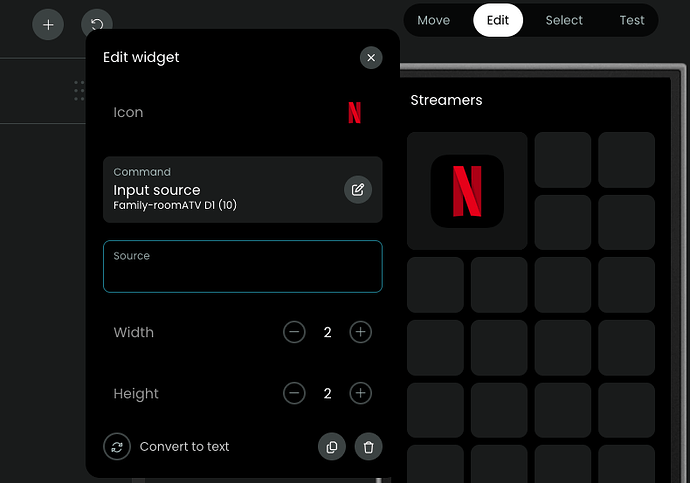Image resolution: width=690 pixels, height=483 pixels.
Task: Switch to Test mode
Action: tap(632, 21)
